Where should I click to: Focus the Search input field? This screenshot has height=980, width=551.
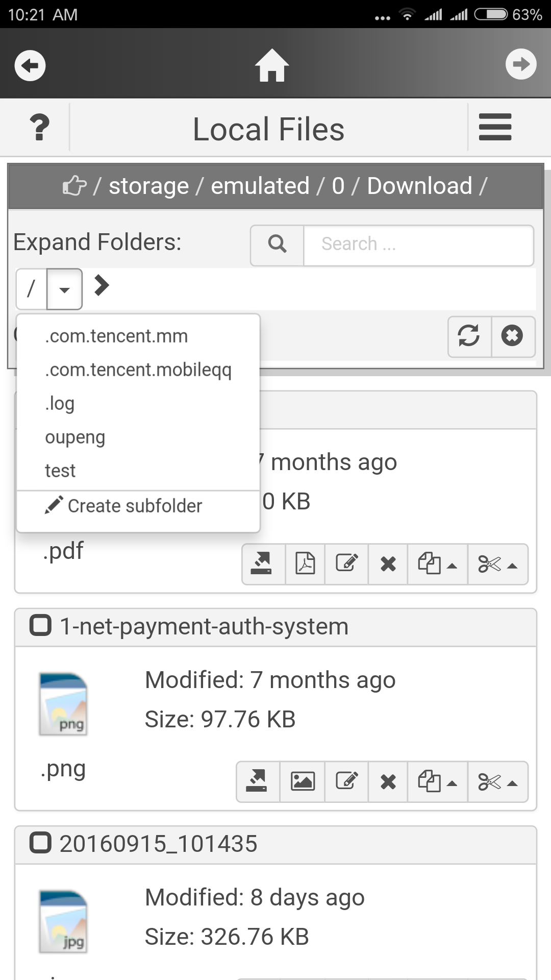click(418, 244)
